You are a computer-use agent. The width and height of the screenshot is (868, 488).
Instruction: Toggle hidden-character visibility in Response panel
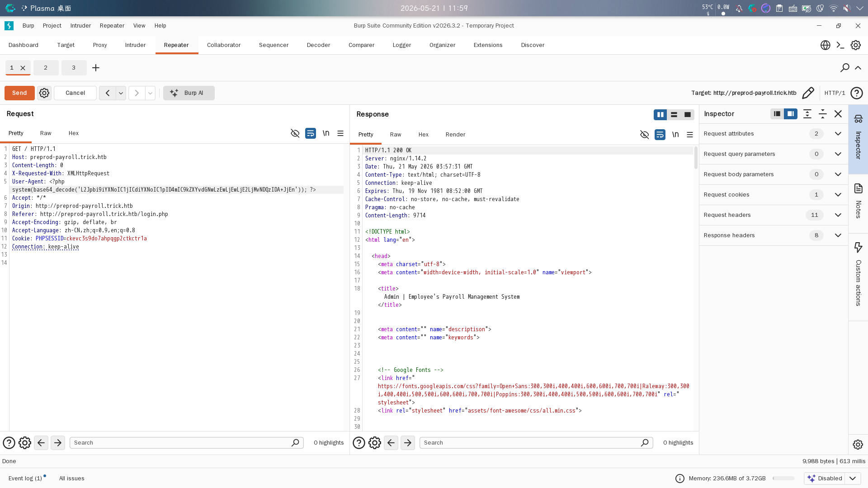(x=645, y=135)
